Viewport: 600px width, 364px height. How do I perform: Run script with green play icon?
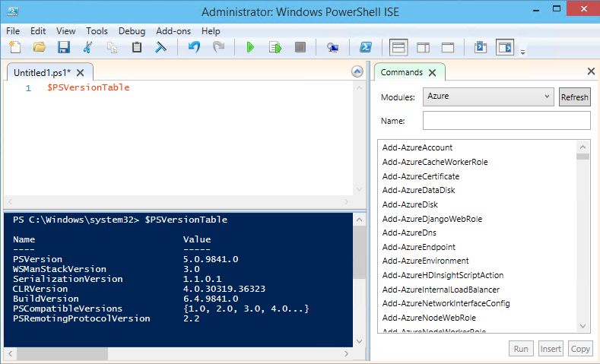pos(250,47)
